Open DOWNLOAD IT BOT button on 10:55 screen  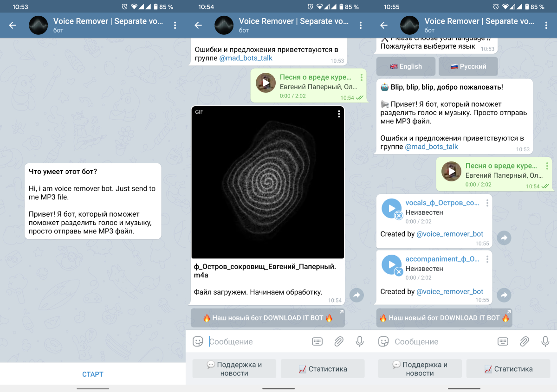point(444,318)
